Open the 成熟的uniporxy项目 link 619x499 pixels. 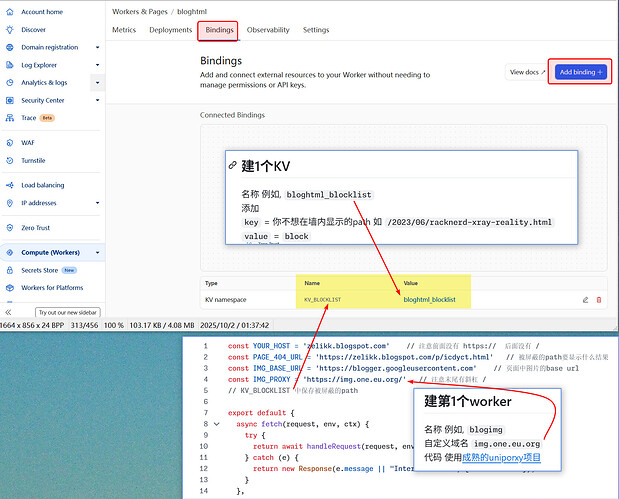[501, 458]
